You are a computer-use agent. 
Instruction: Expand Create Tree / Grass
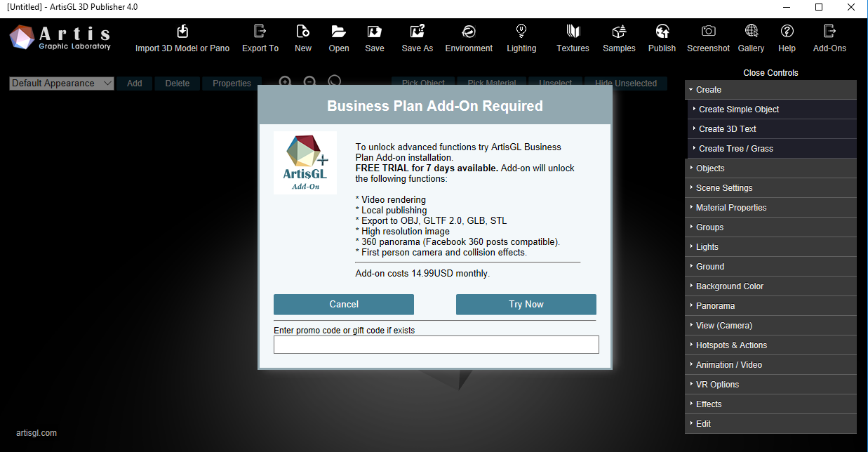point(772,149)
